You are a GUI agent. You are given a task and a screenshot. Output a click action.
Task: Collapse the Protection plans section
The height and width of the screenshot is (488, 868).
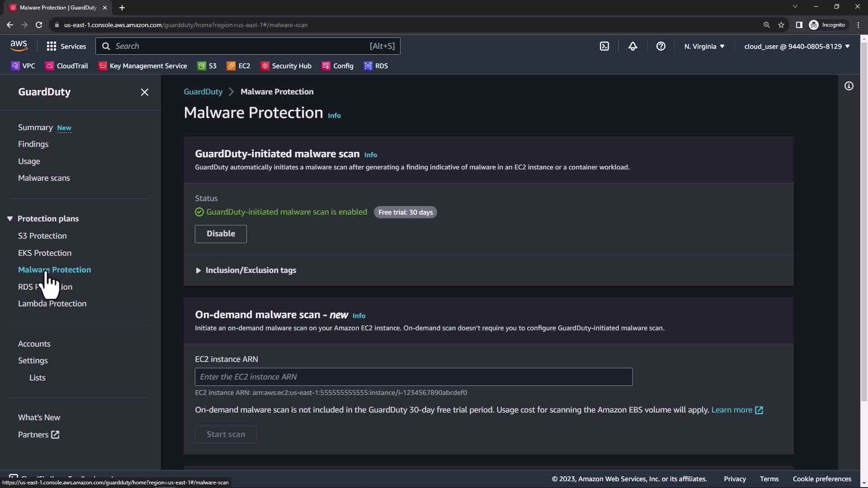[x=10, y=219]
